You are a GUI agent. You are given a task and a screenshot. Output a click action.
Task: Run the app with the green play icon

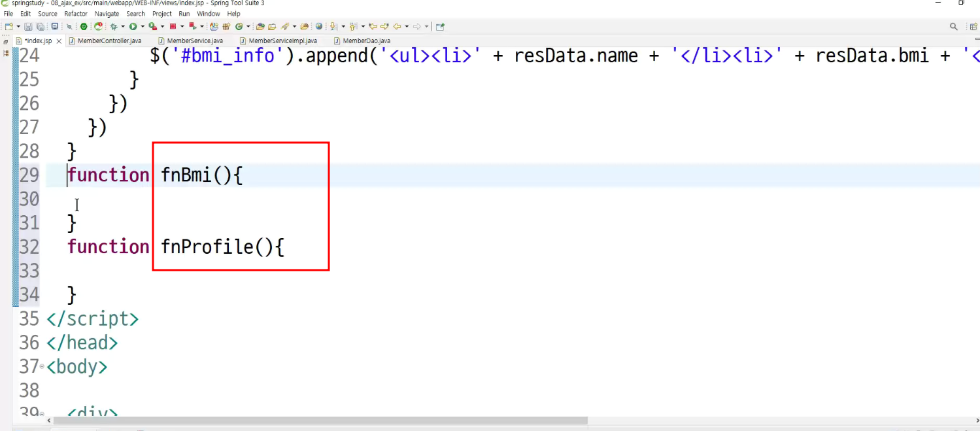coord(133,27)
